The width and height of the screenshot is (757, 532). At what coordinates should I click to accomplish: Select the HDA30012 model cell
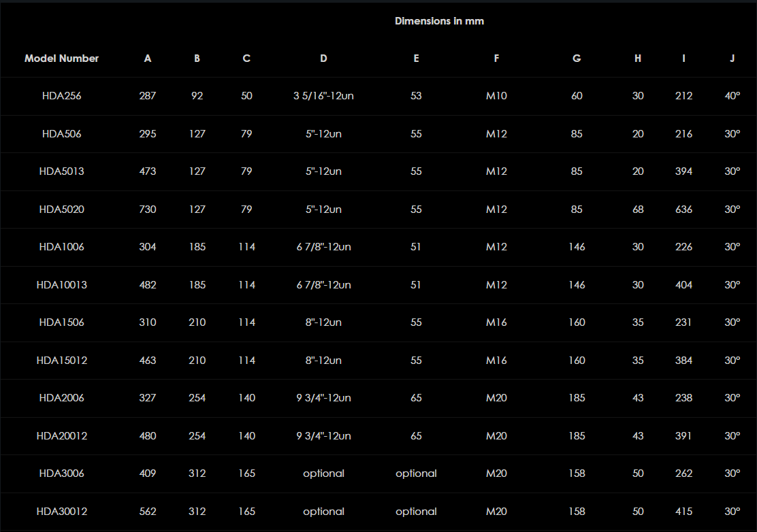61,512
